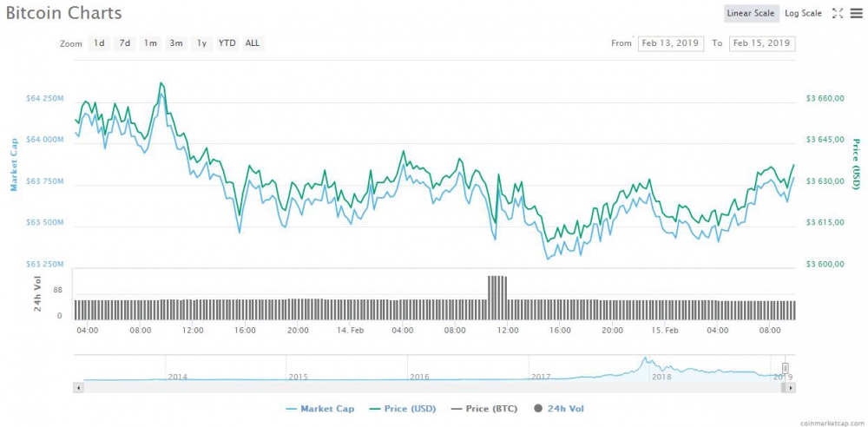
Task: Switch to Linear Scale
Action: coord(751,13)
